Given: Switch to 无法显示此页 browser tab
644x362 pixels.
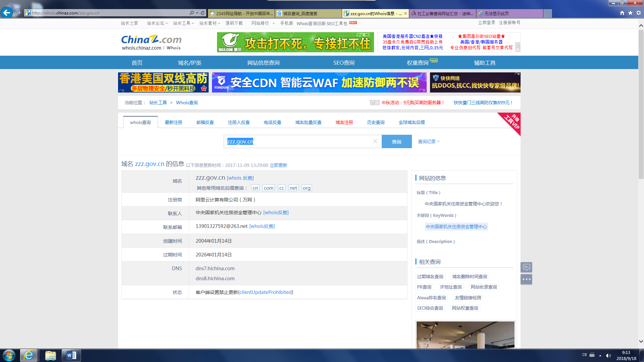Looking at the screenshot, I should pyautogui.click(x=509, y=13).
